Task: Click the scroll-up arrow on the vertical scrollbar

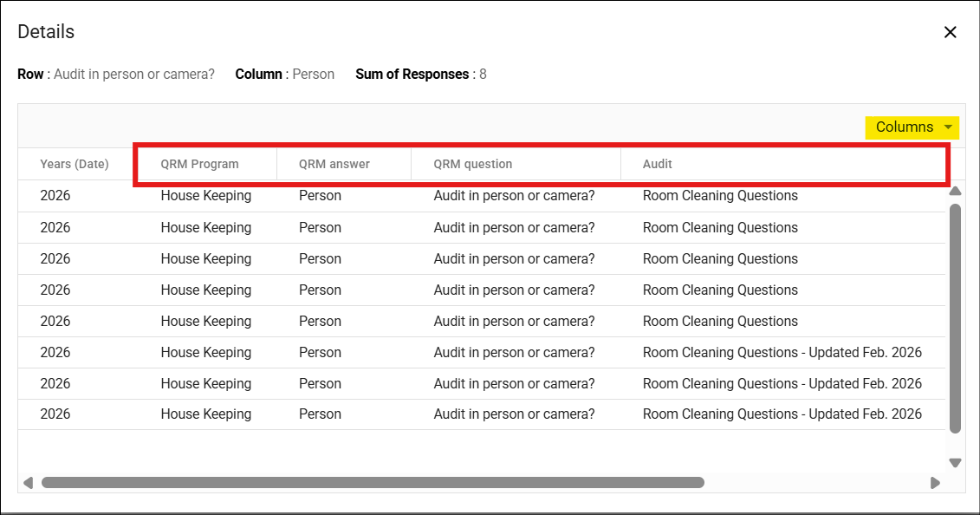Action: [x=954, y=191]
